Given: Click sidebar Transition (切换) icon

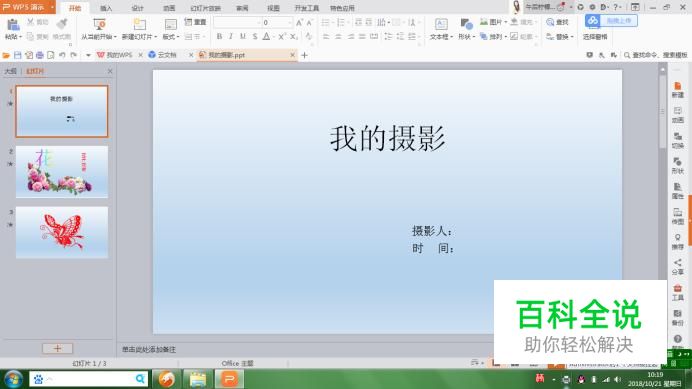Looking at the screenshot, I should coord(677,140).
